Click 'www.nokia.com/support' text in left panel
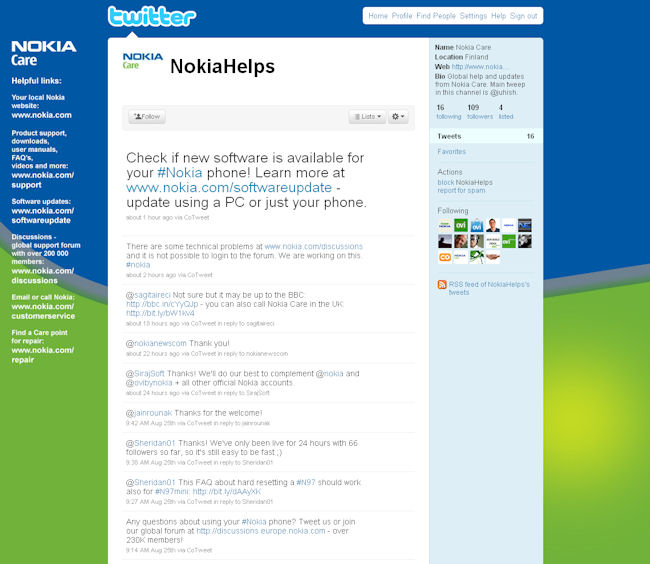The width and height of the screenshot is (650, 564). 43,180
